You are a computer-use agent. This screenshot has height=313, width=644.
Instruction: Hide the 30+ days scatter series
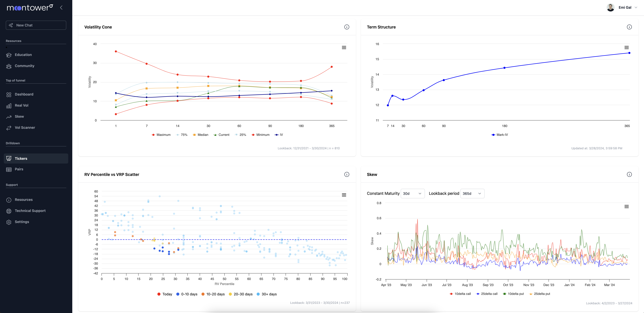tap(266, 294)
